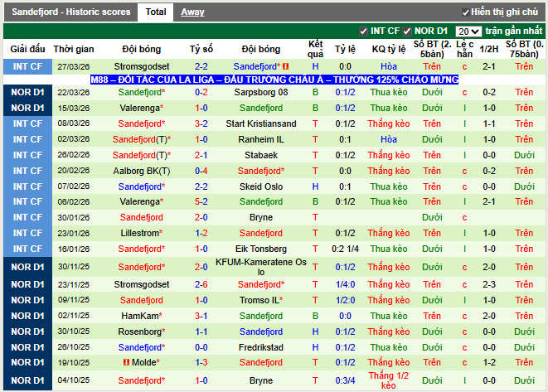This screenshot has height=392, width=548.
Task: Open the 20 recent matches dropdown
Action: [x=468, y=31]
